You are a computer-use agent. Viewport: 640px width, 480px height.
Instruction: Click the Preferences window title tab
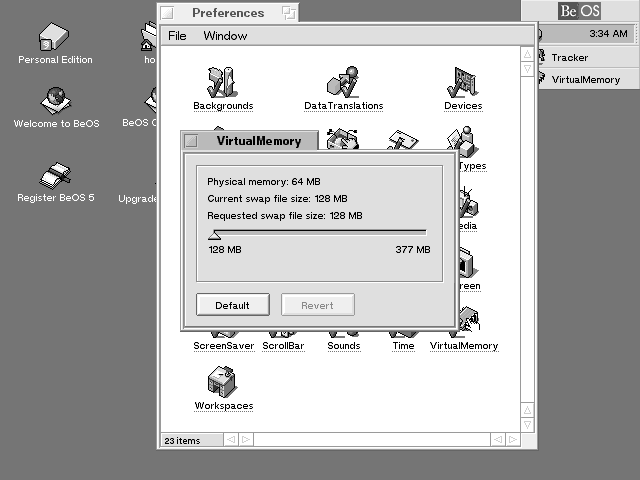coord(228,13)
